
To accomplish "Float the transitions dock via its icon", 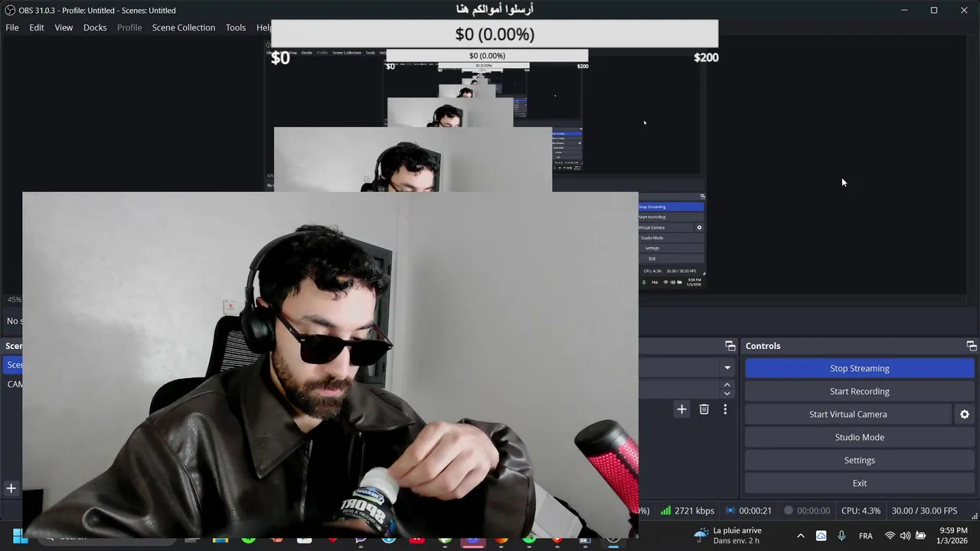I will coord(730,346).
